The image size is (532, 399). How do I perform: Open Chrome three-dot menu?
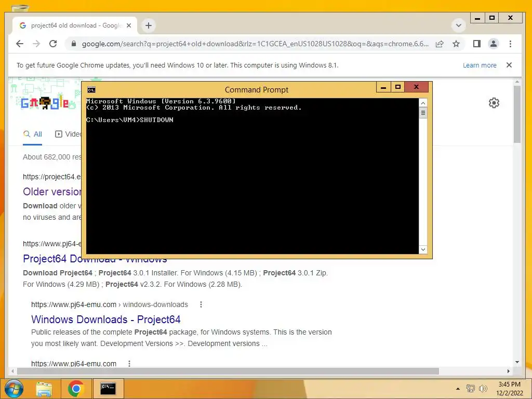510,44
